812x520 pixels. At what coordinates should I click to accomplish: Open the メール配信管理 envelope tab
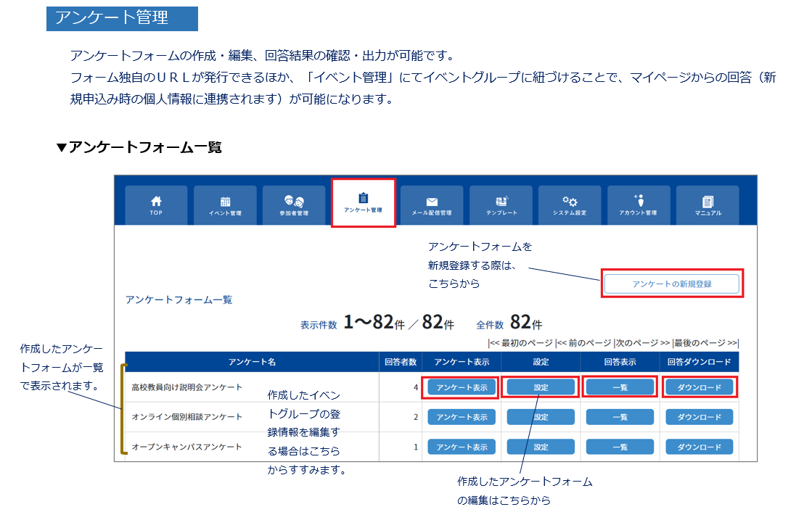point(432,205)
